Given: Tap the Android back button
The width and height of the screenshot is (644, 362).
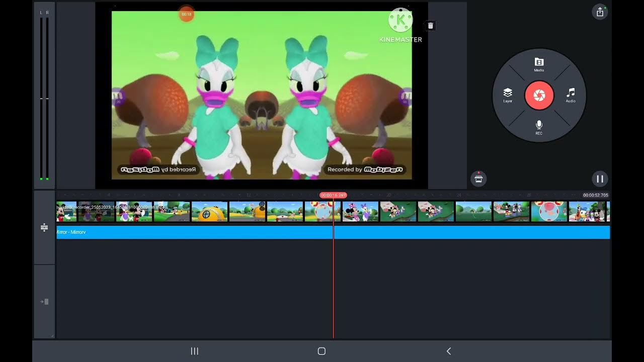Looking at the screenshot, I should [449, 351].
